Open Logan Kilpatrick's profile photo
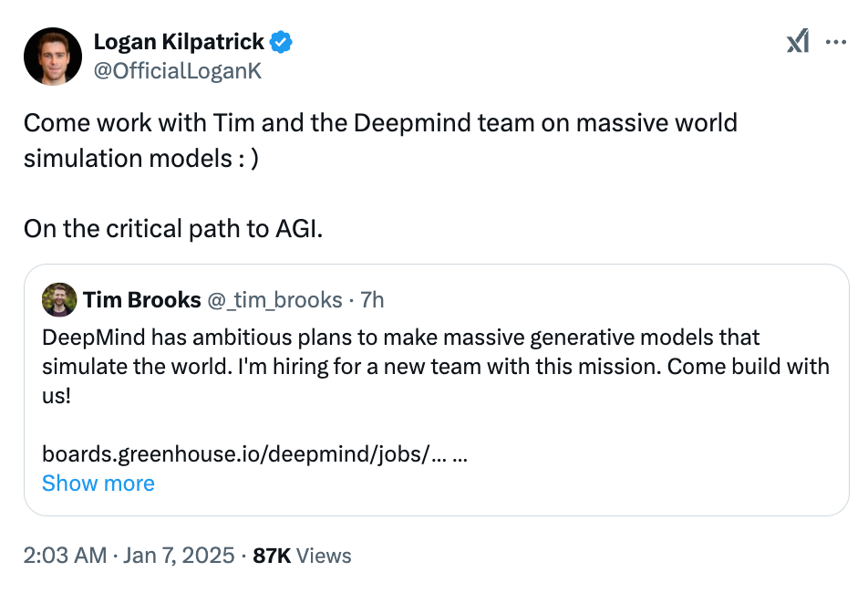The width and height of the screenshot is (868, 593). [x=53, y=57]
